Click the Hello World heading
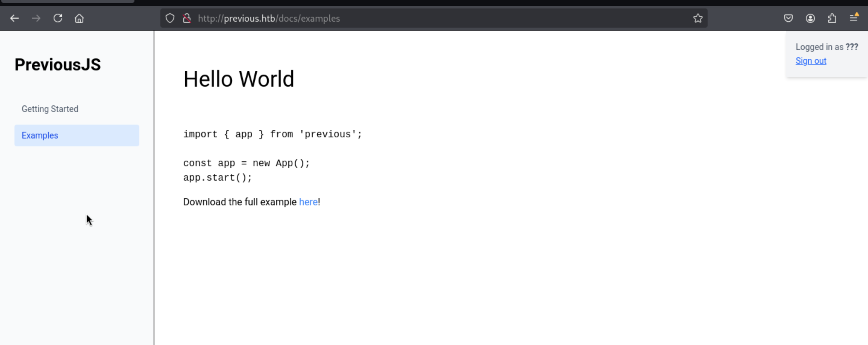 point(239,79)
